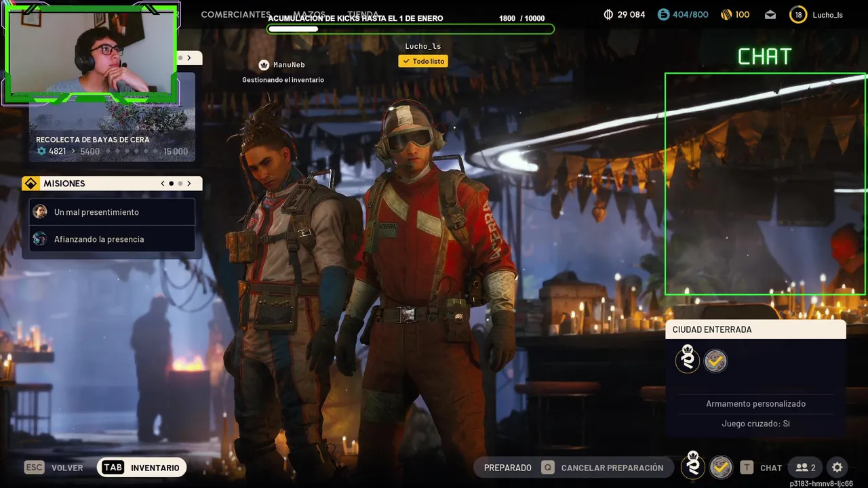Click the CIUDAD ENTERRADA map header

coord(755,329)
